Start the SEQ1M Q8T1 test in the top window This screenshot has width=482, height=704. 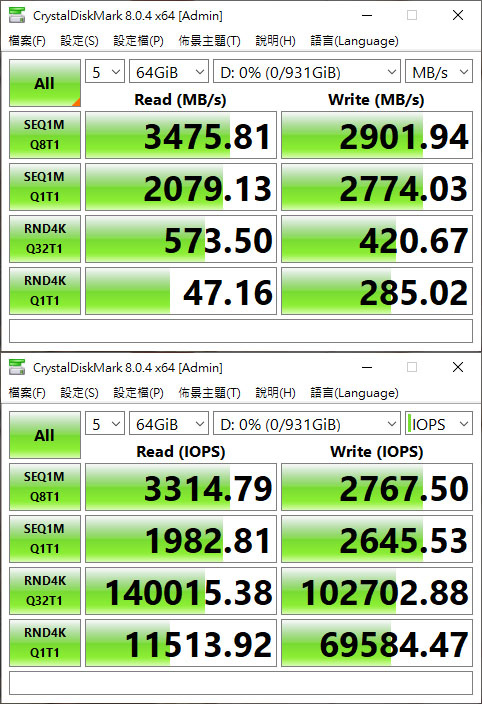click(x=45, y=135)
